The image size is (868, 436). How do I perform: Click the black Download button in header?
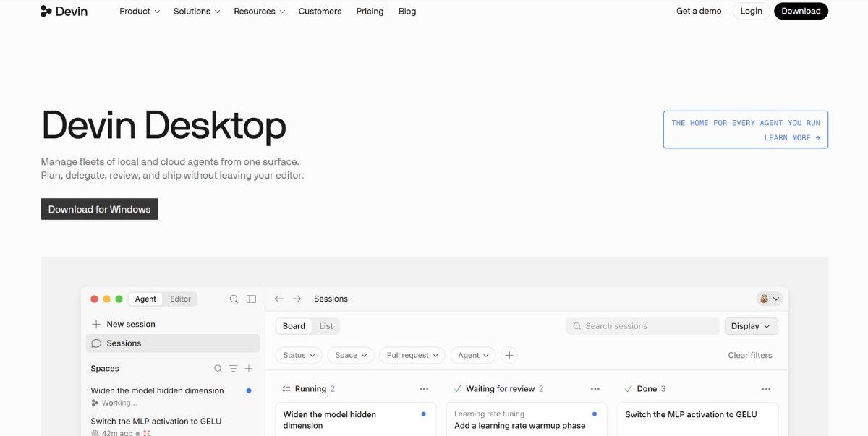coord(801,11)
